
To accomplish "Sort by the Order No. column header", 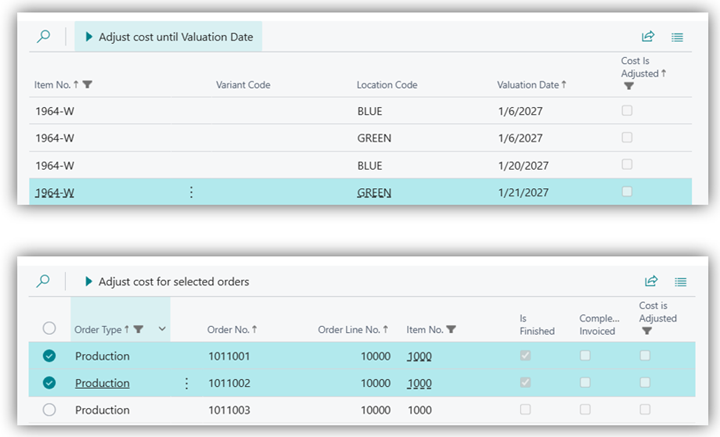I will click(232, 329).
